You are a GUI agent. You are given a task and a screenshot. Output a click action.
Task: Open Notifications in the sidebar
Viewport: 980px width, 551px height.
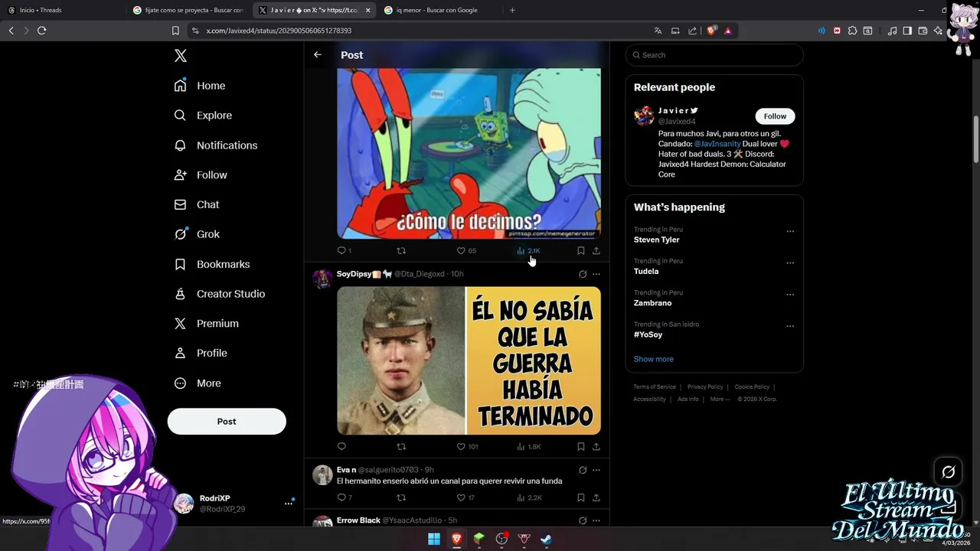[216, 145]
